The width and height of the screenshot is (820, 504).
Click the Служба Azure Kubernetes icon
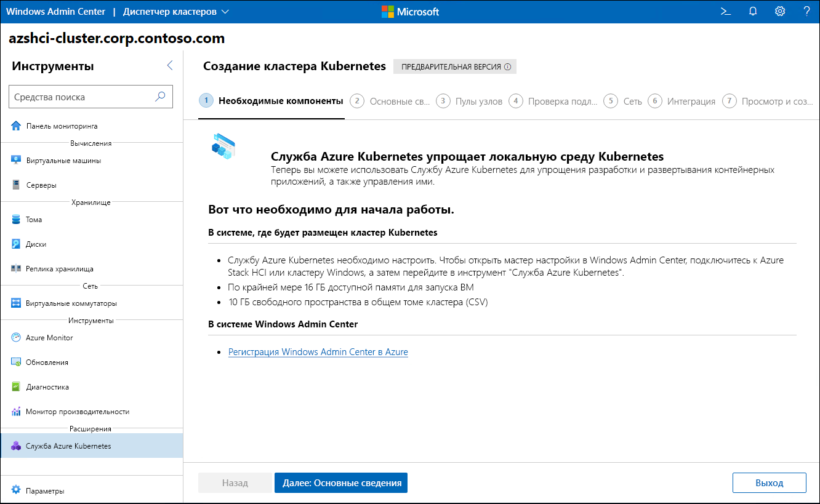(x=16, y=446)
